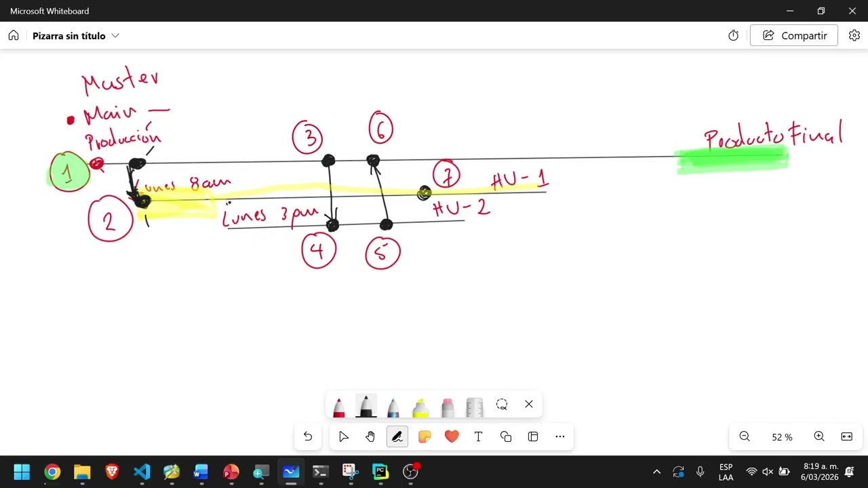
Task: Change the ESP LAA input language
Action: pos(726,472)
